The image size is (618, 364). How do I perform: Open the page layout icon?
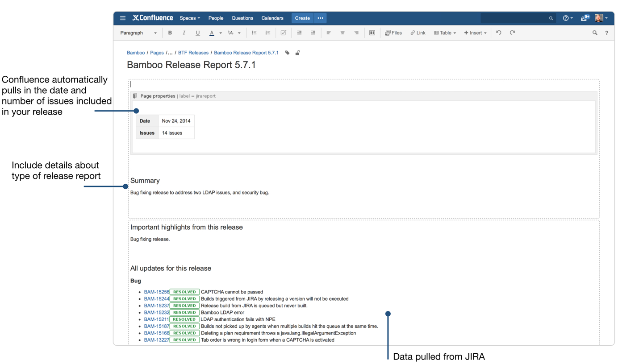point(372,33)
